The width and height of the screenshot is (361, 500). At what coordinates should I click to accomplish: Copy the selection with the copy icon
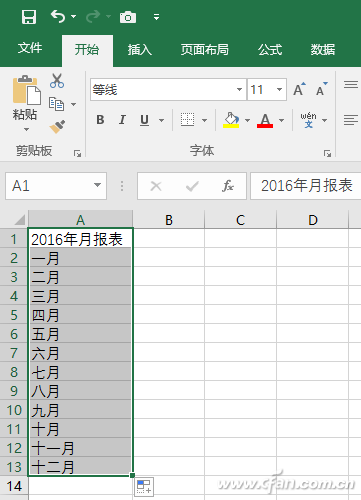coord(56,104)
